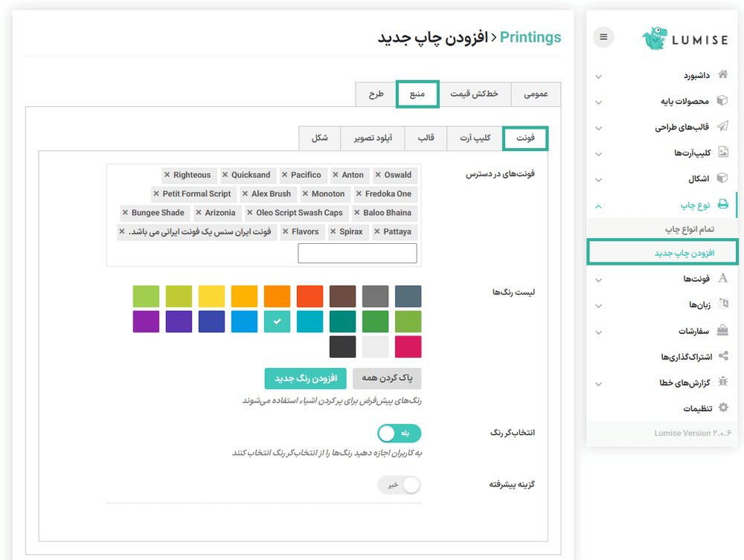
Task: Click the settings gear icon
Action: [722, 408]
